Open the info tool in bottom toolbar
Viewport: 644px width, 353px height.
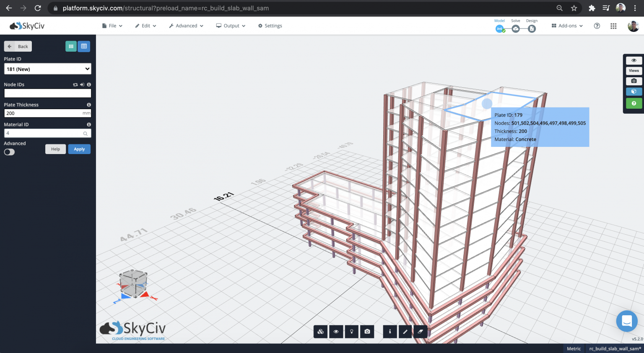point(390,331)
